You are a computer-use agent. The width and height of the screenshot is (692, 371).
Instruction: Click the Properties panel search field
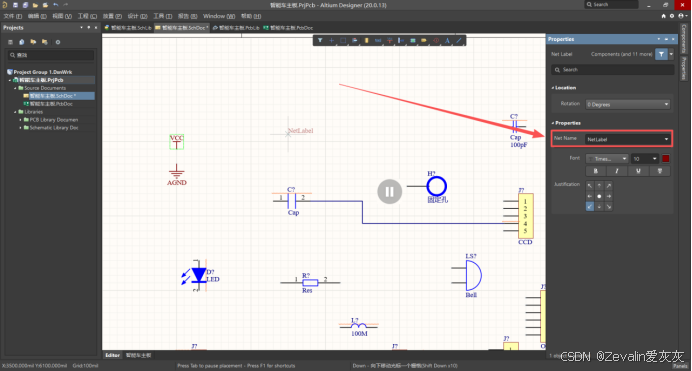pos(613,70)
